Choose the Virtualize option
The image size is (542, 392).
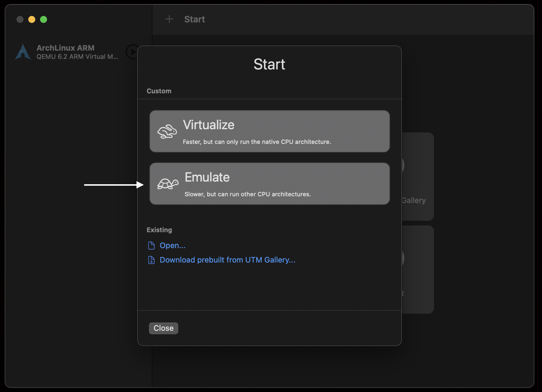(x=269, y=131)
